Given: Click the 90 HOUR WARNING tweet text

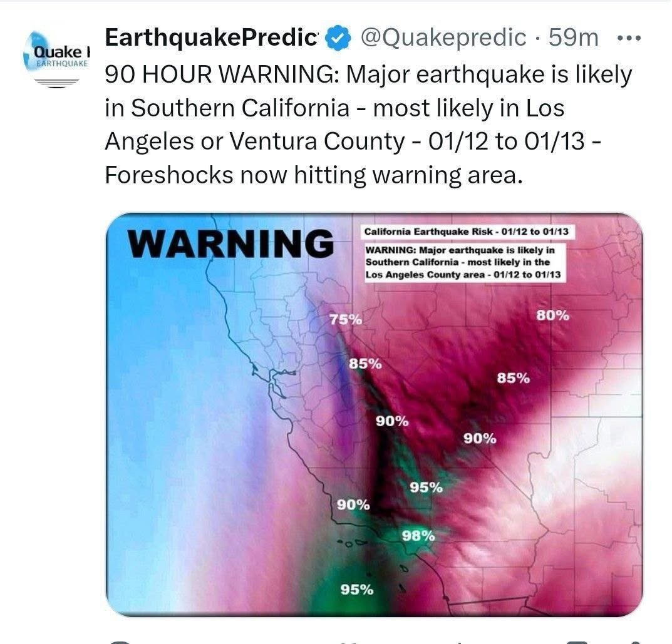Looking at the screenshot, I should pos(368,125).
